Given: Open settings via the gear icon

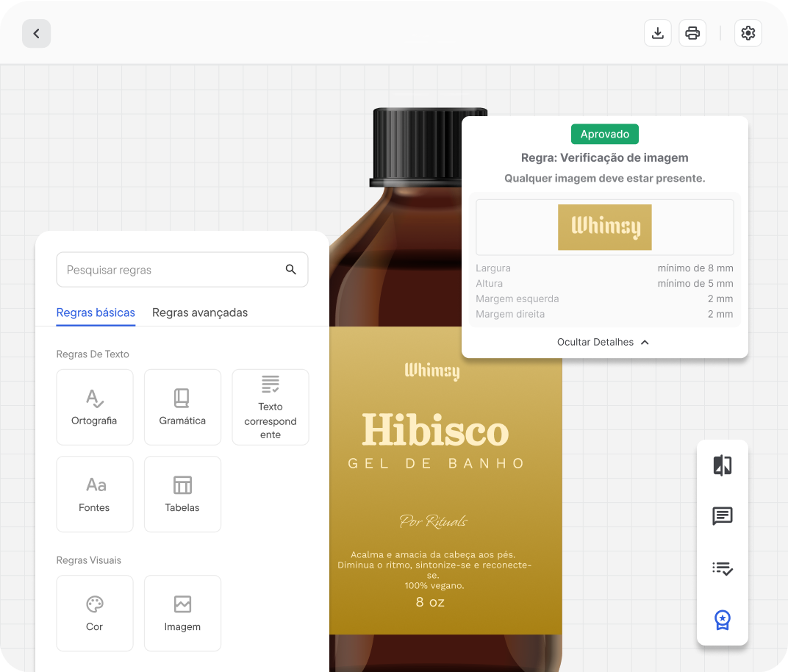Looking at the screenshot, I should (748, 34).
